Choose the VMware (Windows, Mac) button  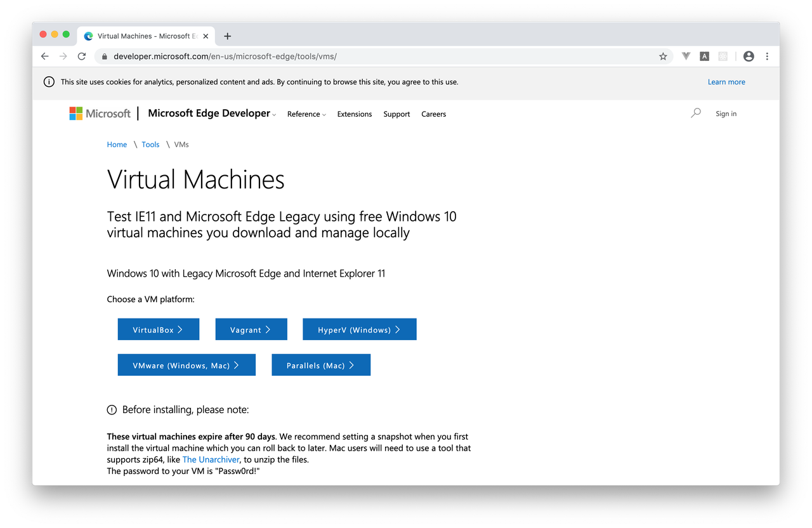tap(187, 365)
